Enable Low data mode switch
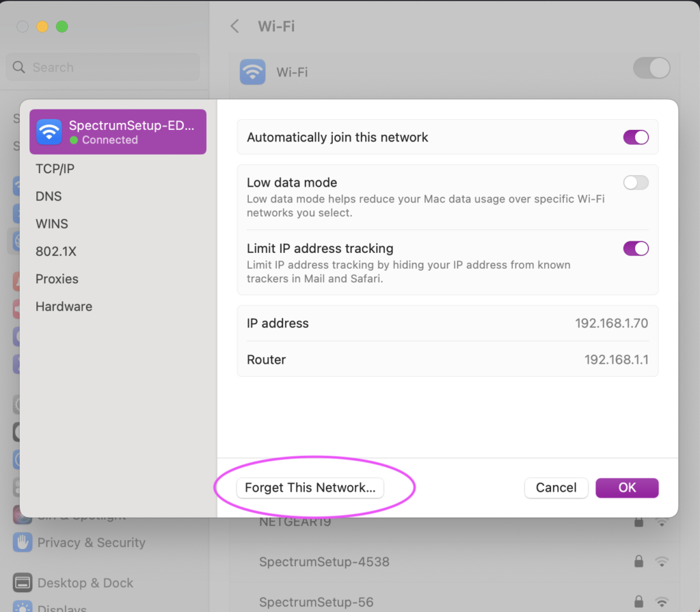The image size is (700, 612). click(x=636, y=183)
